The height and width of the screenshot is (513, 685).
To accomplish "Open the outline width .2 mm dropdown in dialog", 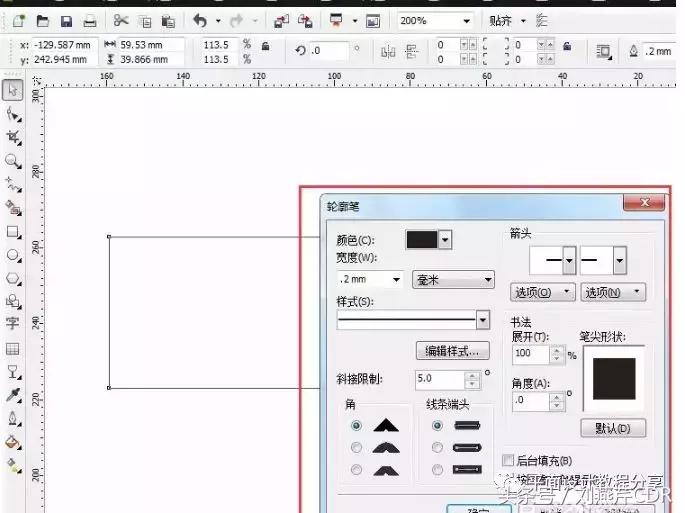I will [x=396, y=279].
